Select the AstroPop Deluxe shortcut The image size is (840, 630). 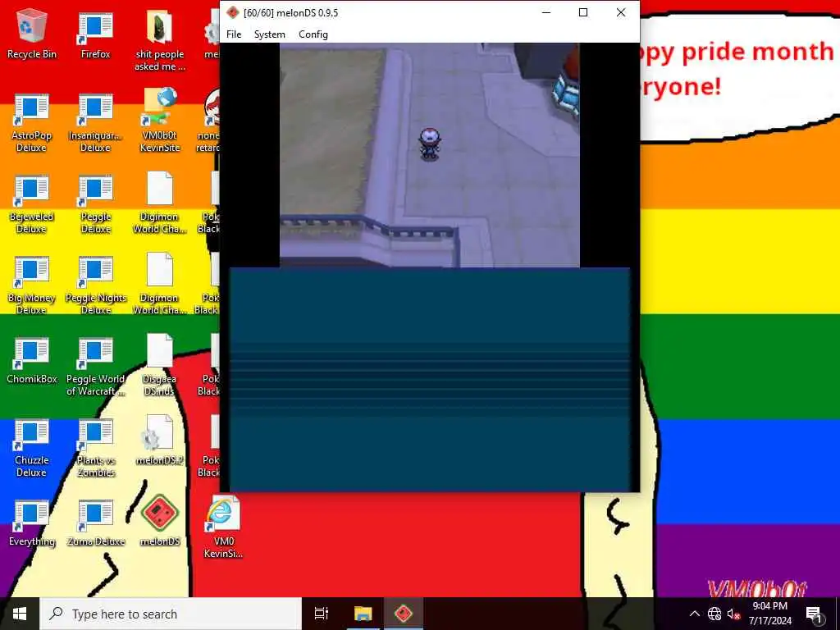click(x=31, y=123)
